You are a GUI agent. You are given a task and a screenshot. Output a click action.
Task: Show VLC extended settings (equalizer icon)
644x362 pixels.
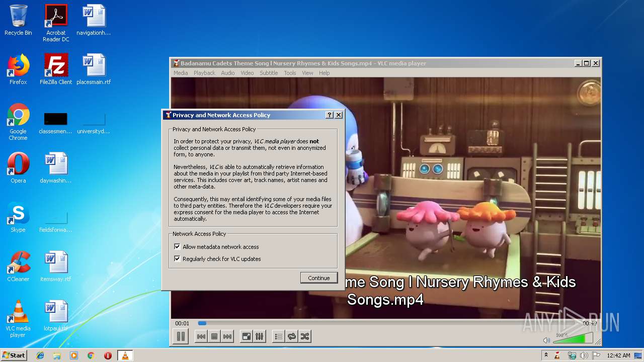(x=260, y=337)
